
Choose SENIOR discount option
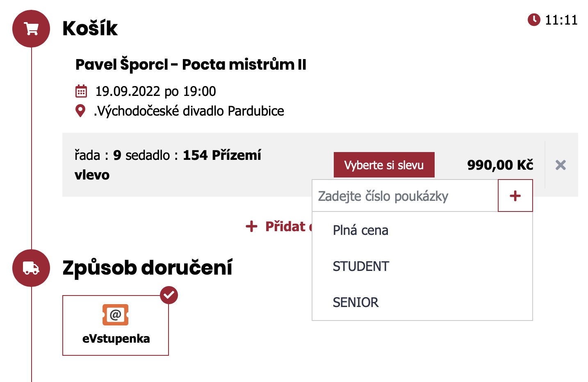coord(356,302)
